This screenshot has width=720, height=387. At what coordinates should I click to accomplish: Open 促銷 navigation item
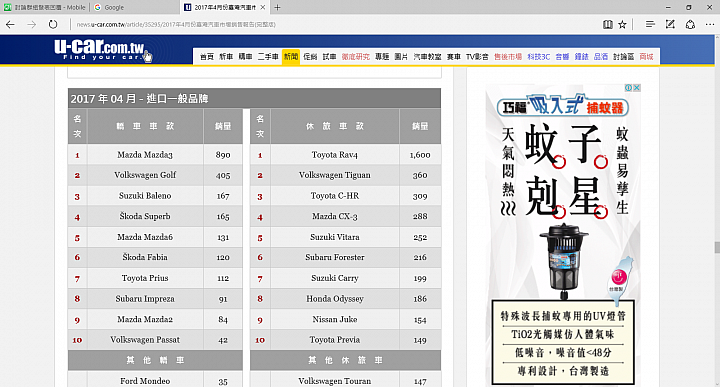click(x=310, y=57)
